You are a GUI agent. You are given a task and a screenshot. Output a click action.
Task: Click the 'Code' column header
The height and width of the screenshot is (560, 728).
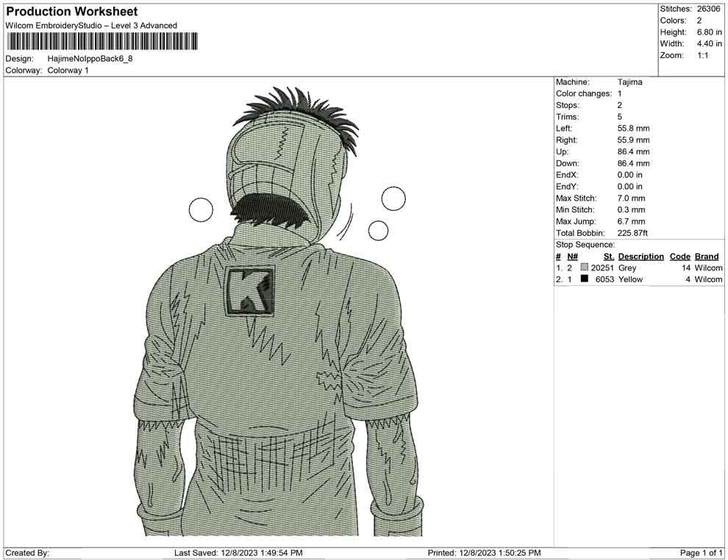pos(680,256)
